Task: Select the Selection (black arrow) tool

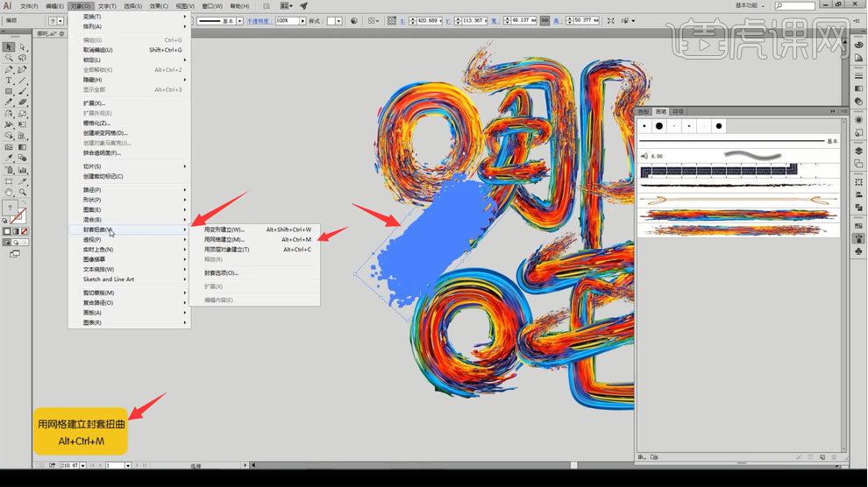Action: tap(9, 47)
